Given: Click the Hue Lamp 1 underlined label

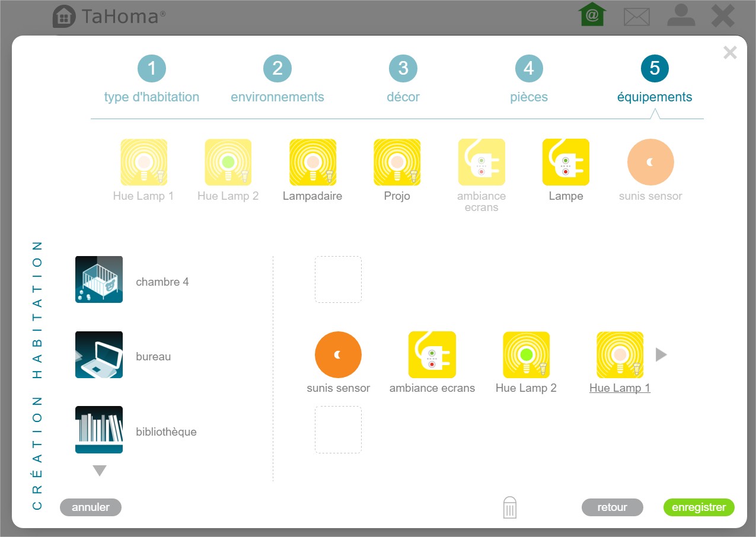Looking at the screenshot, I should point(620,388).
